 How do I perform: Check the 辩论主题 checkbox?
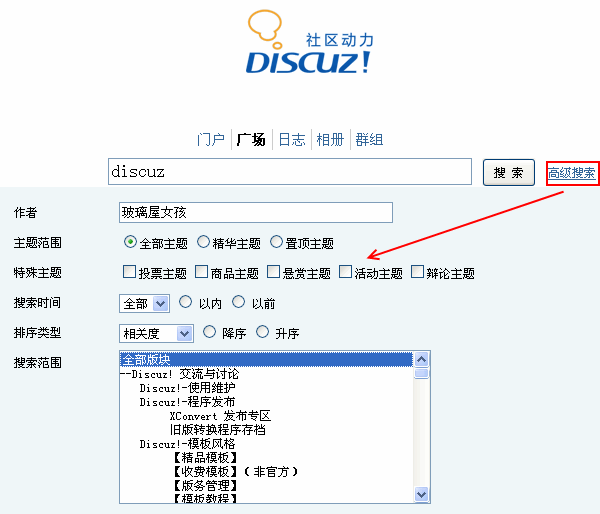tap(417, 272)
